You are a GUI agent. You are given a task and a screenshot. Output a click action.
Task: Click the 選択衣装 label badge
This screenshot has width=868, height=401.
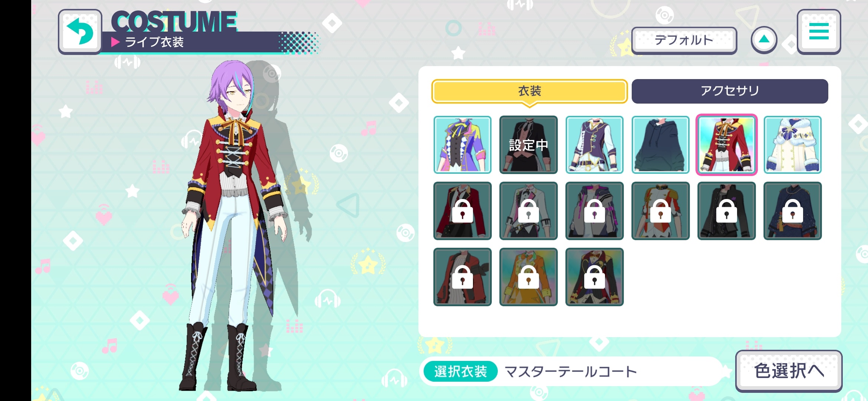tap(460, 371)
